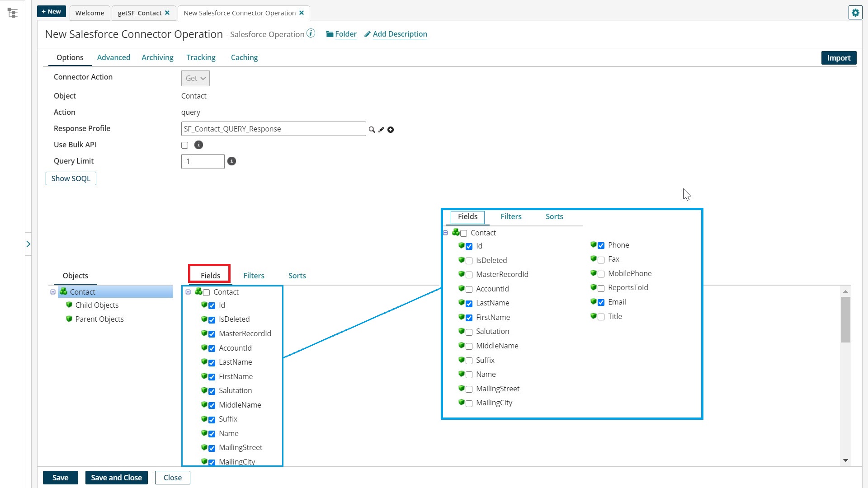Screen dimensions: 868x488
Task: Click the pencil icon to edit the Response Profile
Action: pyautogui.click(x=381, y=130)
